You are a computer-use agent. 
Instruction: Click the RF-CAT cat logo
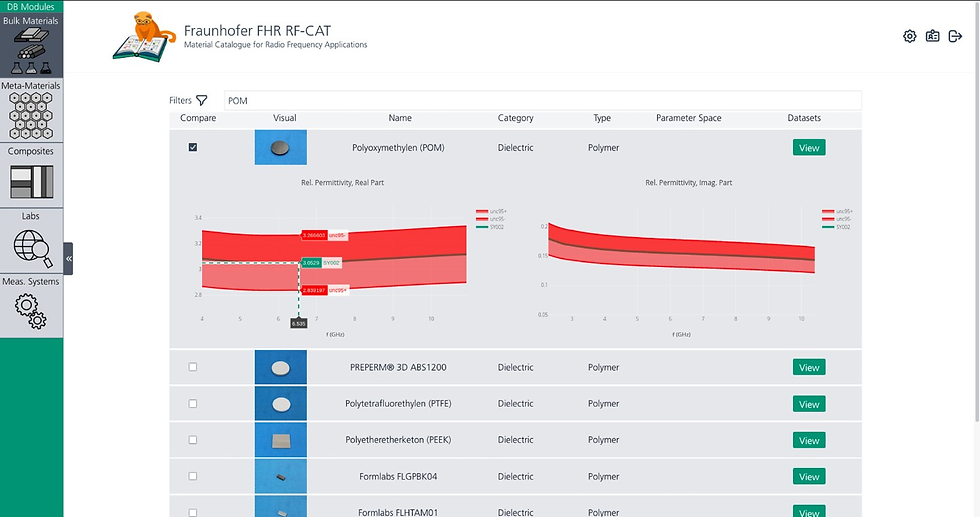[x=144, y=36]
